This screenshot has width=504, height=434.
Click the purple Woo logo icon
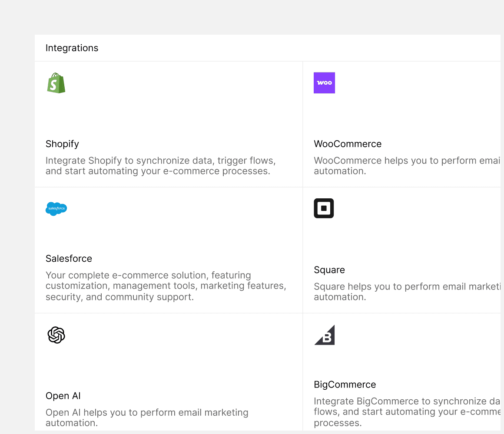(x=324, y=83)
